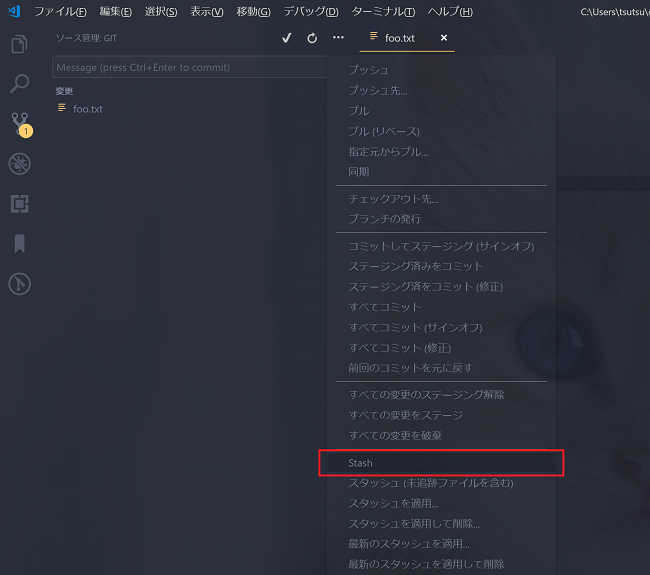Image resolution: width=650 pixels, height=575 pixels.
Task: Choose 指定元からプル... menu entry
Action: [x=441, y=151]
